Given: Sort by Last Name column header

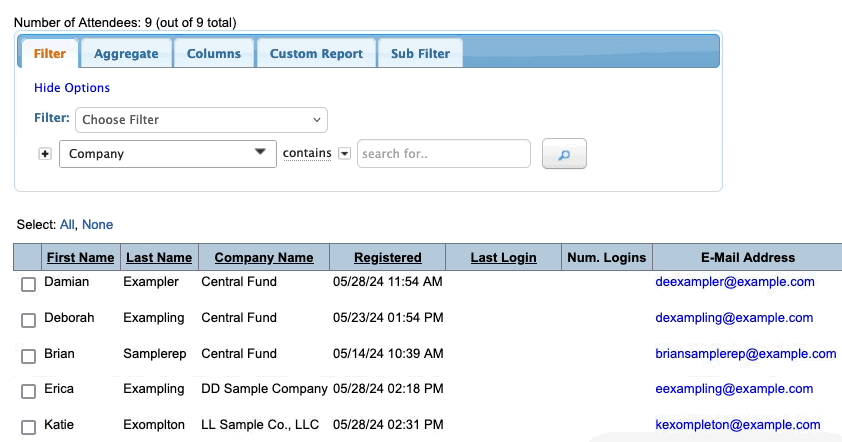Looking at the screenshot, I should point(159,258).
